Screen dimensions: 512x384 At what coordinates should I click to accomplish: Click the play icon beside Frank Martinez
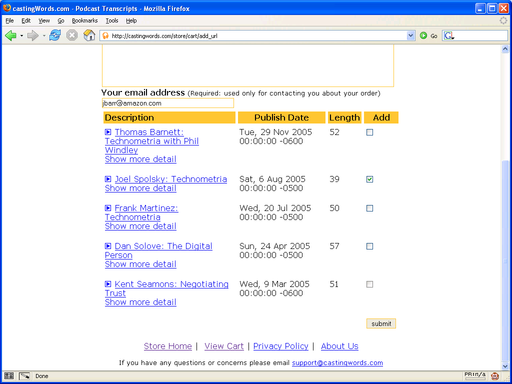(x=108, y=208)
